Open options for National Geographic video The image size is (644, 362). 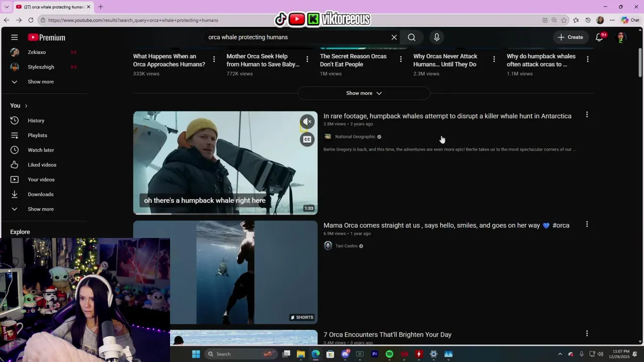point(587,115)
